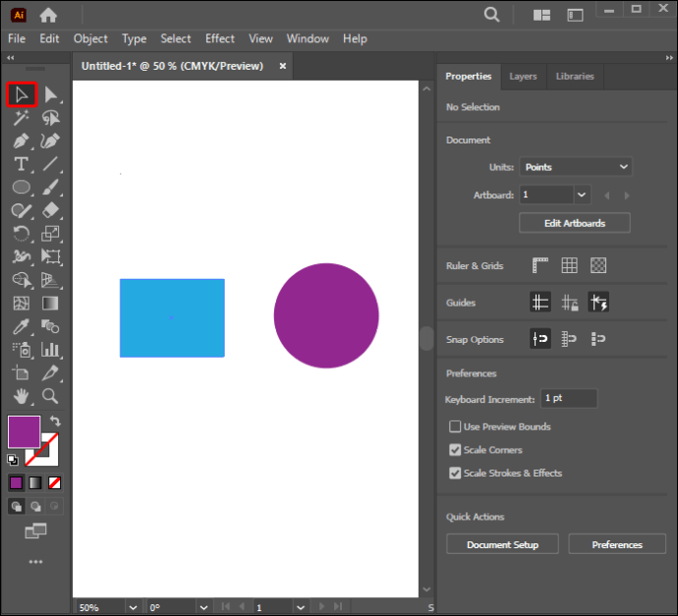Select the Gradient tool

50,303
